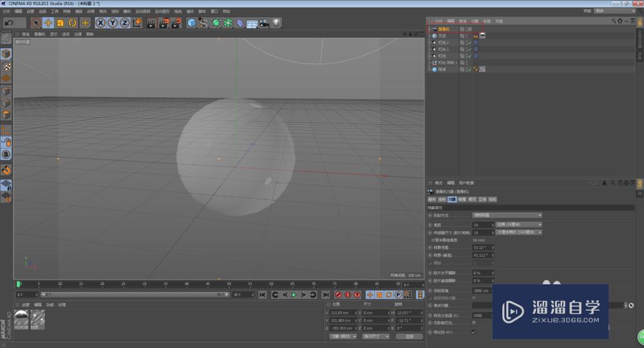Select the 球体 sphere object row

click(442, 69)
